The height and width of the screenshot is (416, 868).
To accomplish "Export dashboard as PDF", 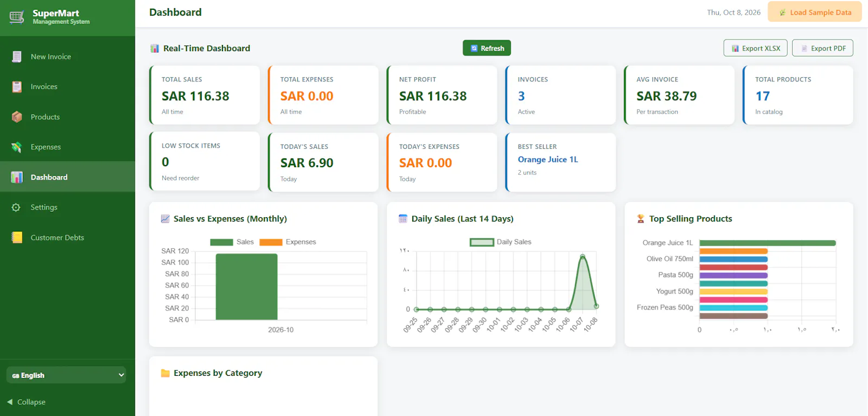I will point(822,48).
